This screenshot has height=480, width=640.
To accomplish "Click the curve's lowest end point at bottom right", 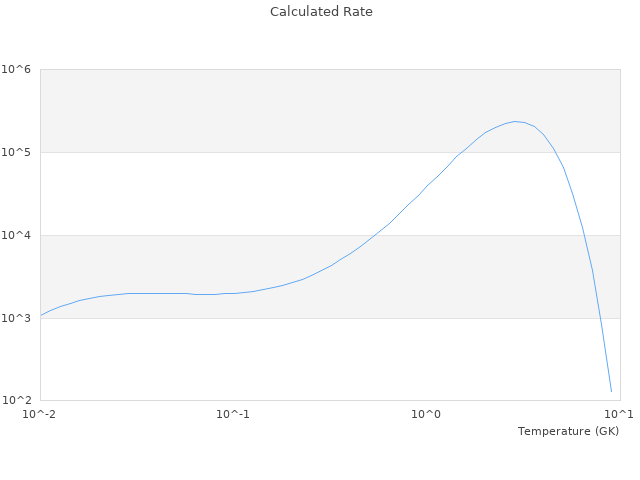I will pyautogui.click(x=611, y=391).
